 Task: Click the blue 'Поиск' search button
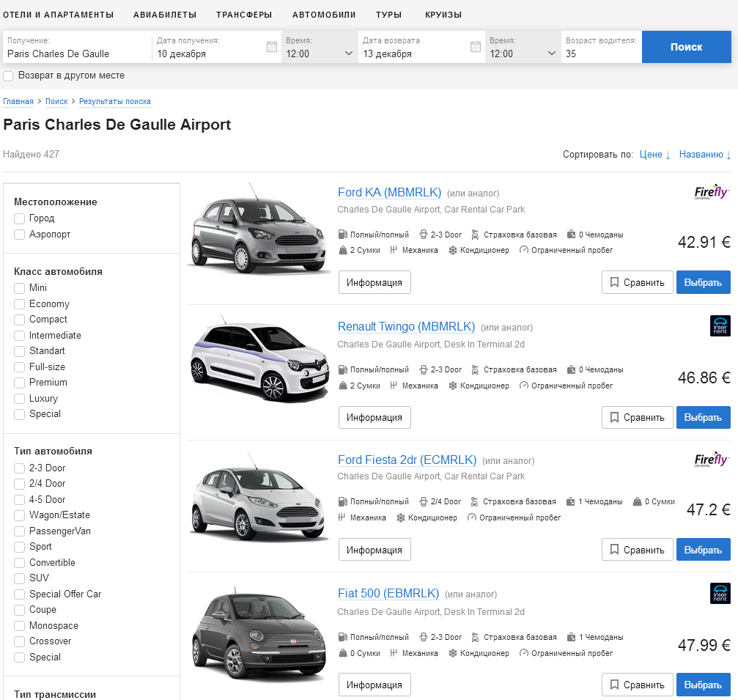[x=686, y=47]
